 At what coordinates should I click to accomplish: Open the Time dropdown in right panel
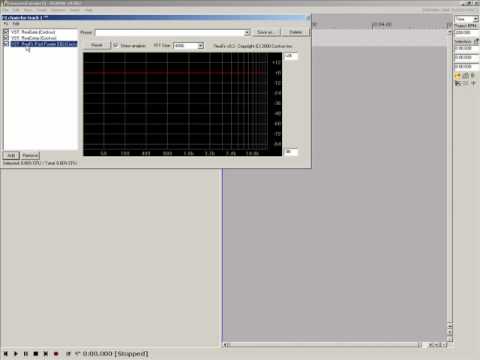coord(475,19)
